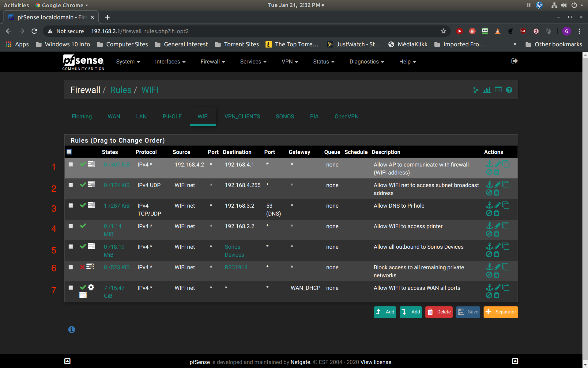Toggle the select-all rules checkbox in header
This screenshot has height=368, width=588.
pos(69,151)
